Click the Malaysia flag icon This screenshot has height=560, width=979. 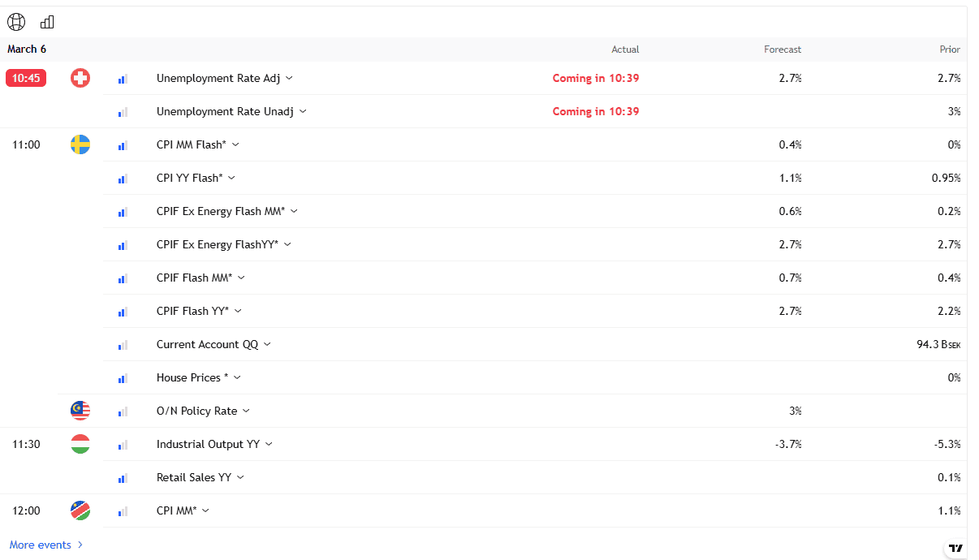[x=80, y=411]
